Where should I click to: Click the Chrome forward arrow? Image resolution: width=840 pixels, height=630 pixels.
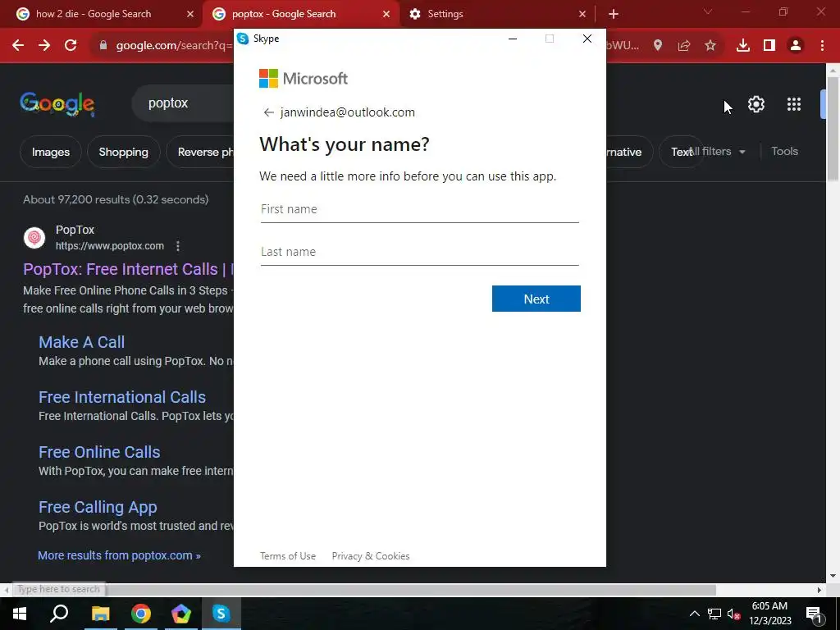coord(44,46)
